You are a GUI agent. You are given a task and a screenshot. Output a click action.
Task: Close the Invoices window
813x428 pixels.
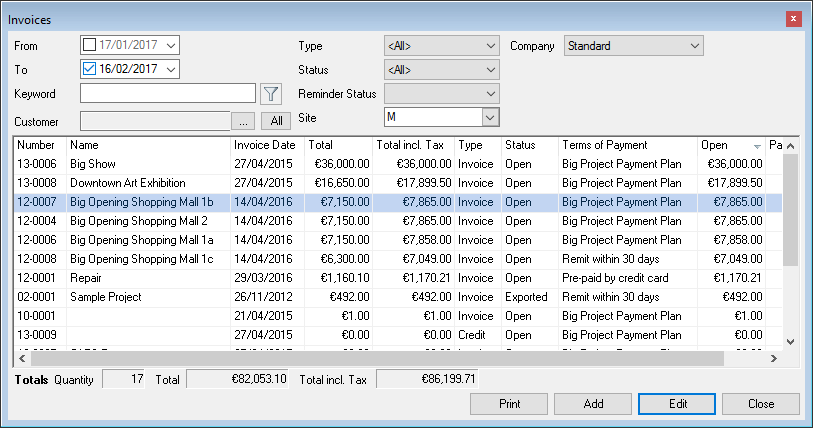pos(794,20)
